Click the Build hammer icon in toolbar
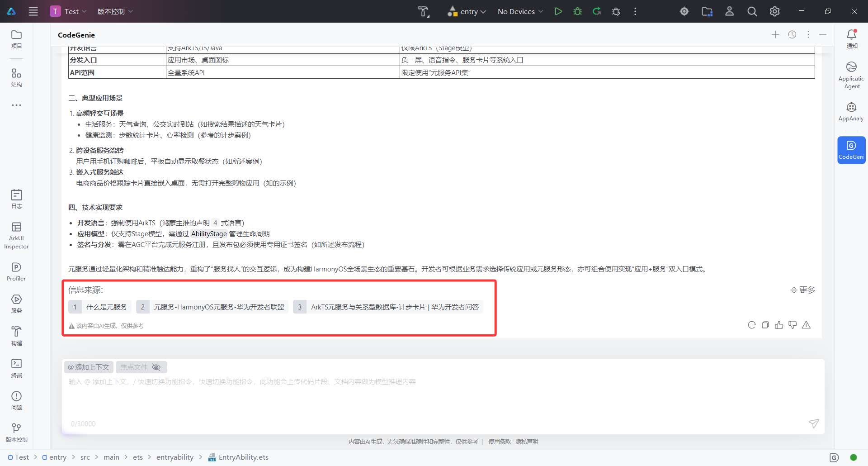The image size is (868, 466). point(424,11)
